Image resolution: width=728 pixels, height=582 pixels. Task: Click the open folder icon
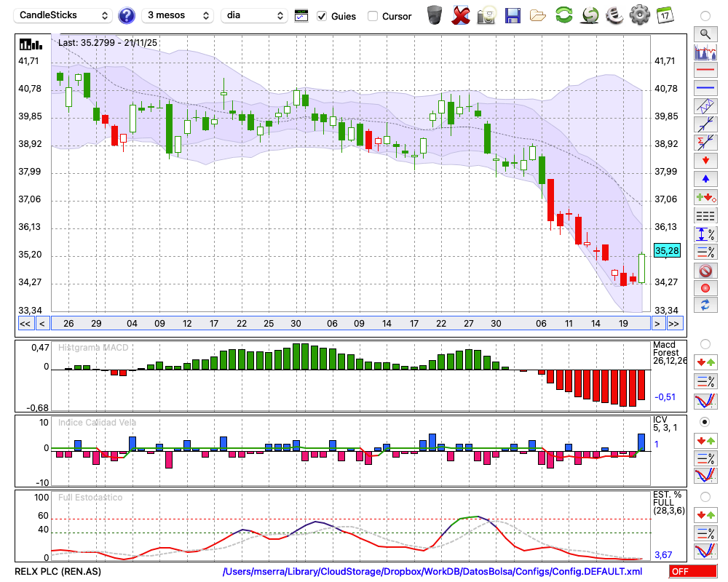(538, 16)
